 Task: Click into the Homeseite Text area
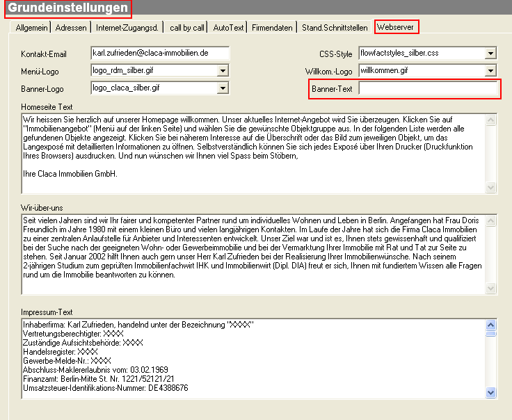pos(253,154)
